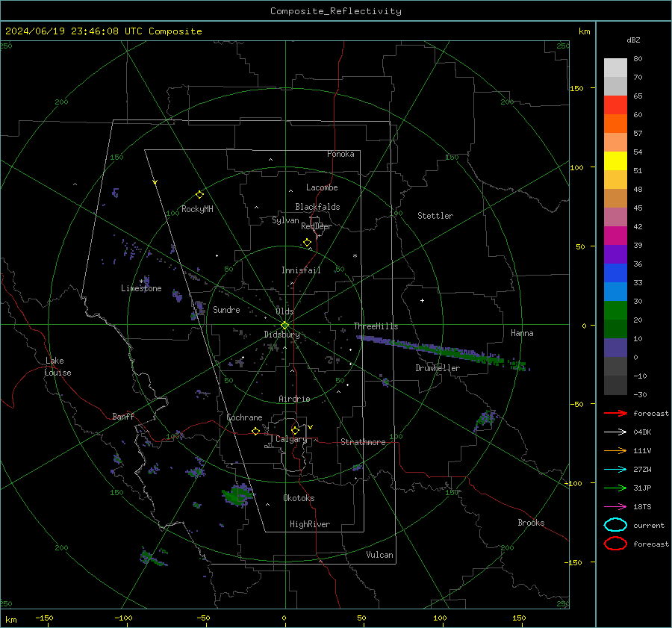Click the 'Stettler' map label

click(435, 216)
